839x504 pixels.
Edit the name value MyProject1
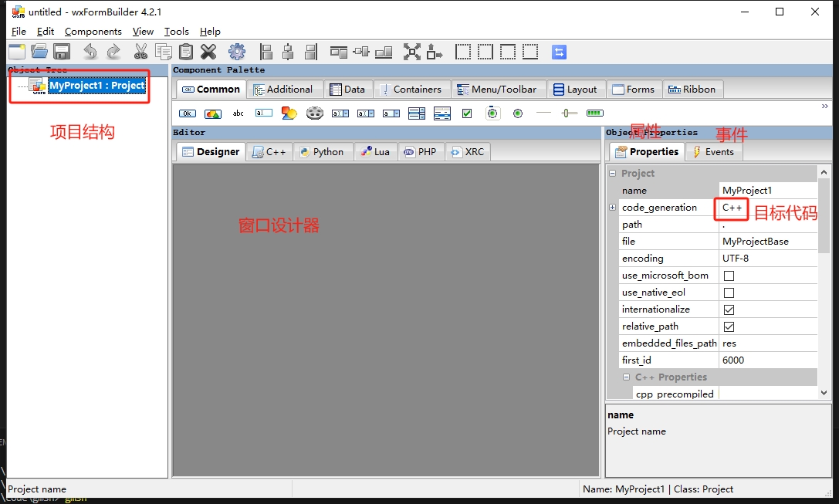pos(768,191)
